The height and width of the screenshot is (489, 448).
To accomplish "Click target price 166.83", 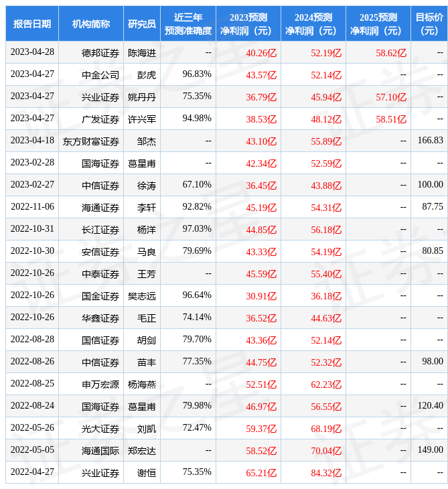I will tap(430, 141).
